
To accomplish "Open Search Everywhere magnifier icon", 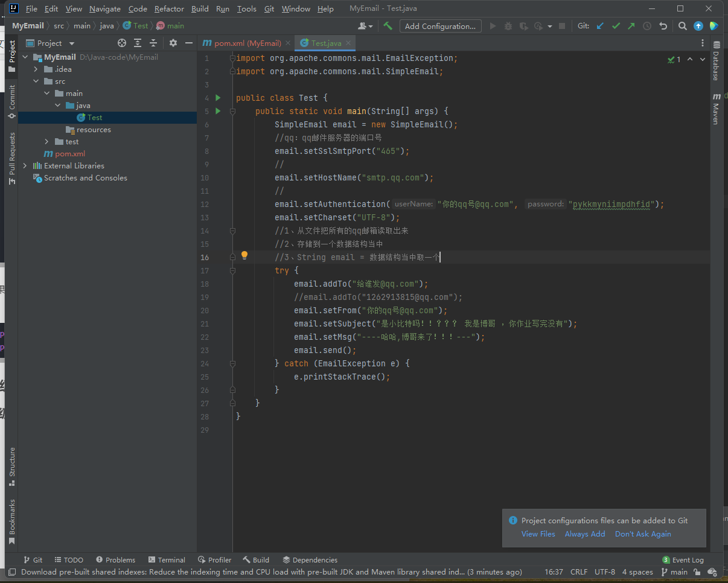I will [x=682, y=26].
